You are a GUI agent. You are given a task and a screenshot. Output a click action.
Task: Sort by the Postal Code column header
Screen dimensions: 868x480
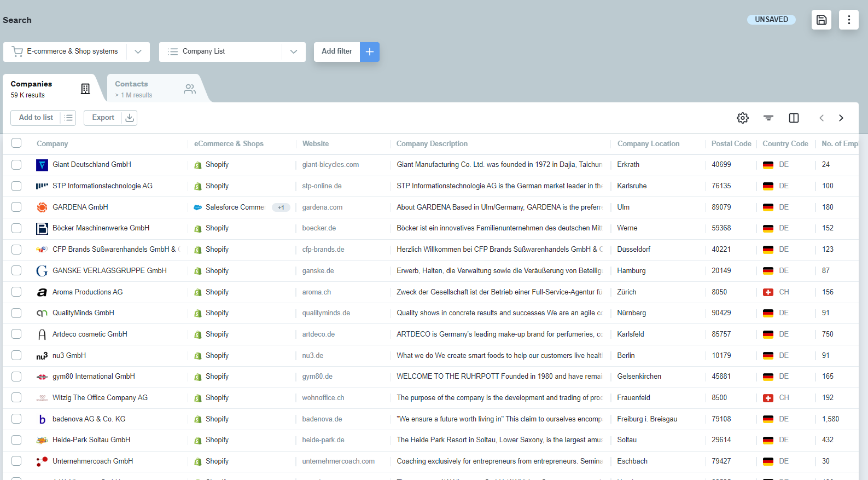click(731, 144)
